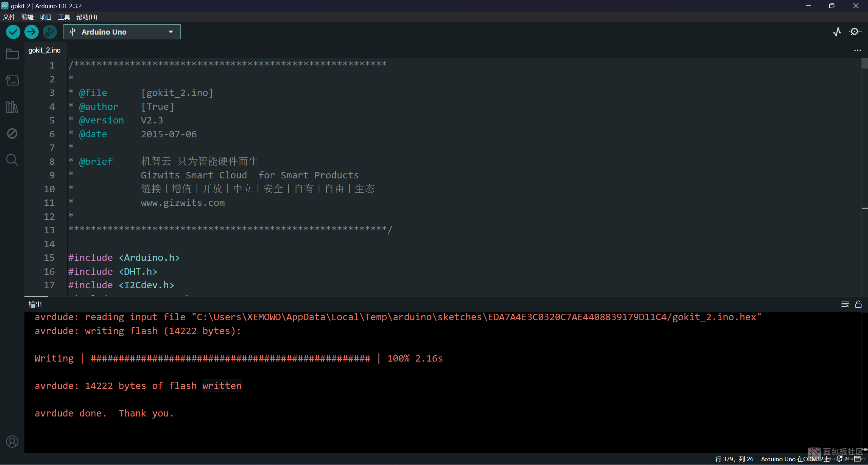
Task: Click the highlighted word 'written' in output
Action: click(222, 386)
